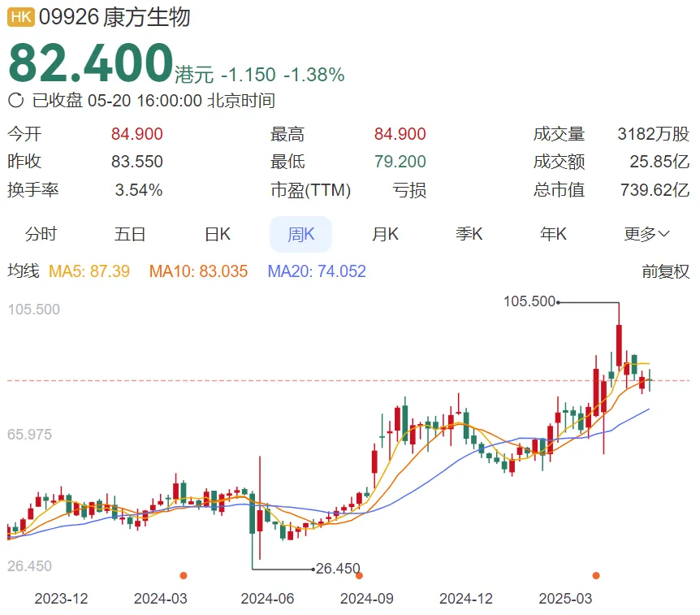
Task: Click the clock icon beside 已收盘
Action: coord(15,101)
